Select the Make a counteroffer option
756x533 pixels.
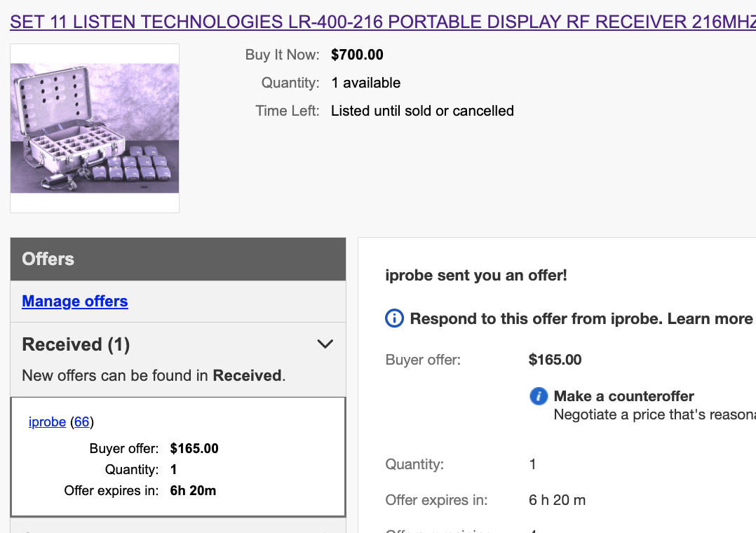(x=623, y=396)
